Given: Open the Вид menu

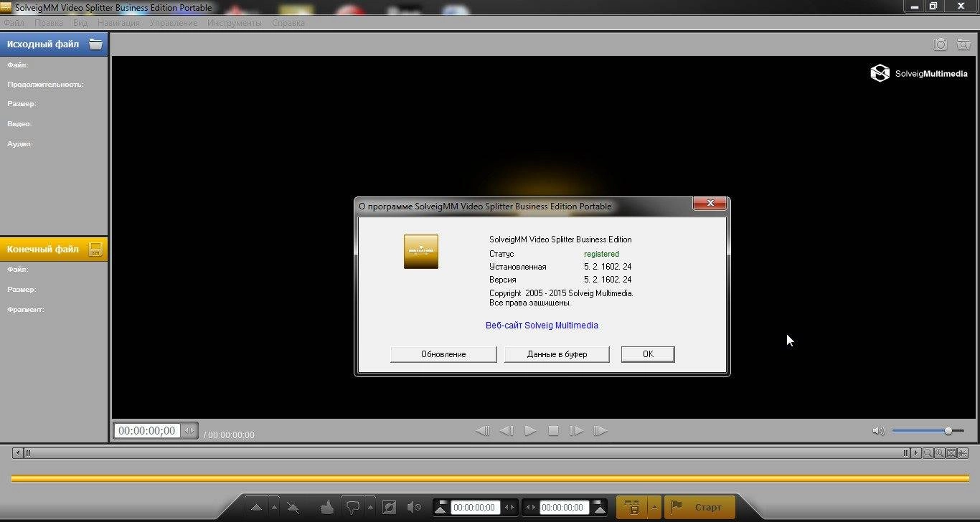Looking at the screenshot, I should tap(80, 23).
